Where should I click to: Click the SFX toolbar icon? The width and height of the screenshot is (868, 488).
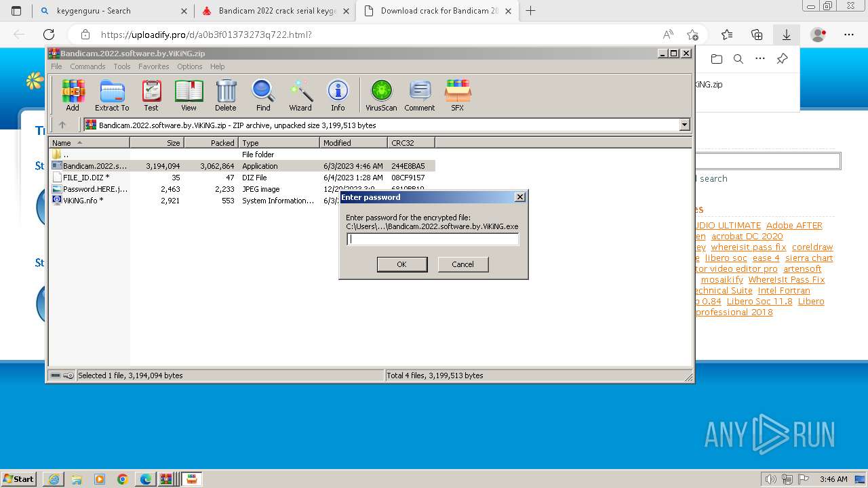click(458, 96)
